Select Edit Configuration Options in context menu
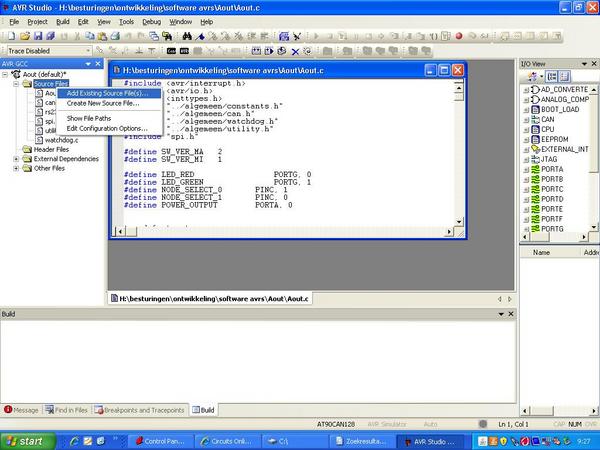The width and height of the screenshot is (600, 450). (x=106, y=128)
